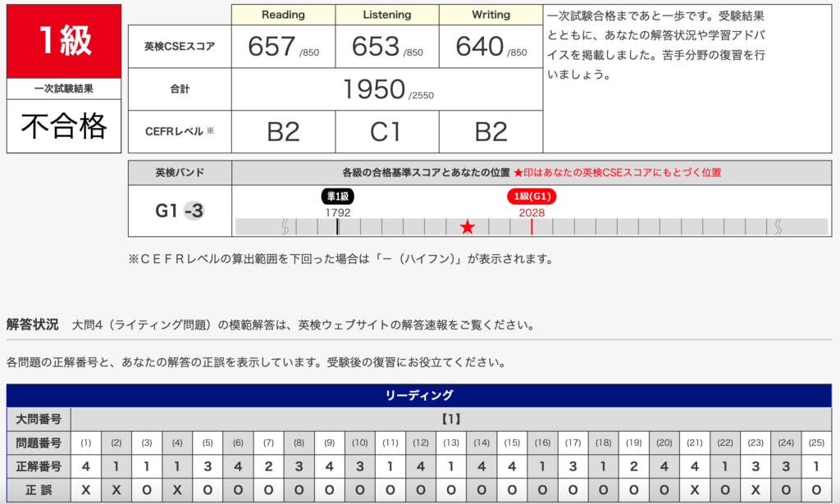This screenshot has width=840, height=504.
Task: Click the 解答状況 section heading
Action: (x=32, y=325)
